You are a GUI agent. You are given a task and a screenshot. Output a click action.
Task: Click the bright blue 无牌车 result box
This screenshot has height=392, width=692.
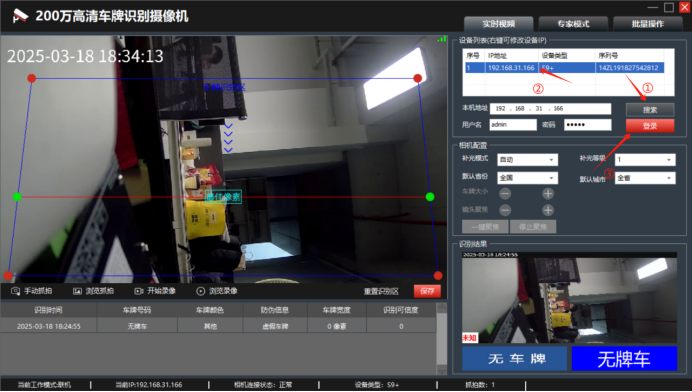pyautogui.click(x=624, y=358)
